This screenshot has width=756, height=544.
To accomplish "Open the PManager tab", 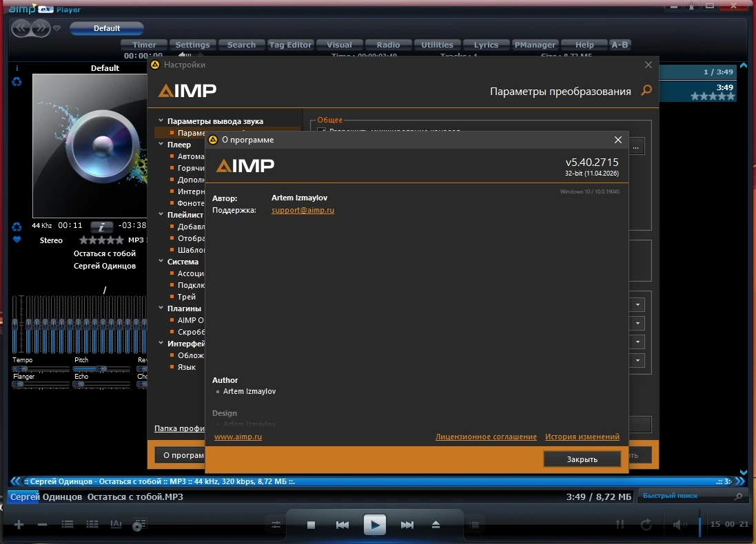I will (x=535, y=45).
